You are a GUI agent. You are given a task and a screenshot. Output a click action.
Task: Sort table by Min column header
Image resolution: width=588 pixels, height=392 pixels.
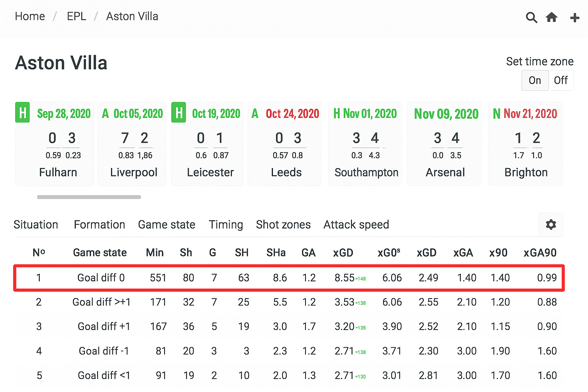155,253
